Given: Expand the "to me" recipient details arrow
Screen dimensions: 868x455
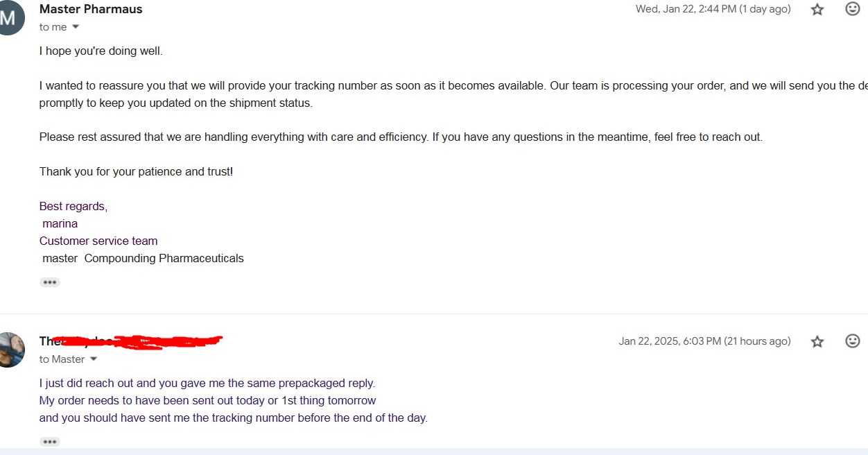Looking at the screenshot, I should point(76,27).
